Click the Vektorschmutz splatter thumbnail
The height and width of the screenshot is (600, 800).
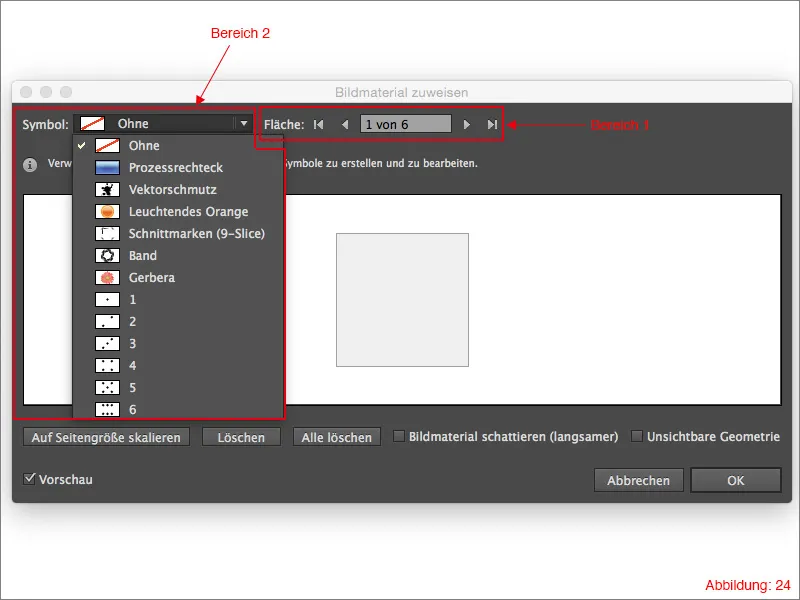(x=107, y=189)
